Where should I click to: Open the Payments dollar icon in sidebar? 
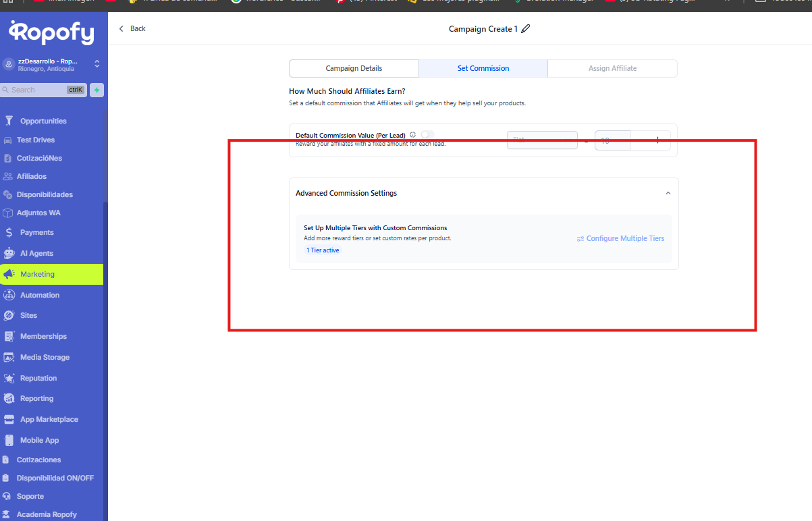coord(9,232)
